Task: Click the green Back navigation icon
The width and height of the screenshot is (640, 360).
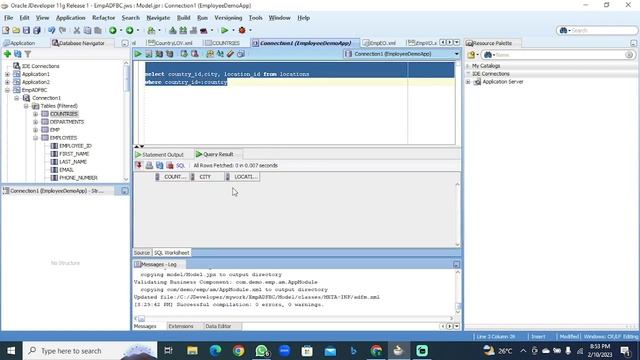Action: coord(113,30)
